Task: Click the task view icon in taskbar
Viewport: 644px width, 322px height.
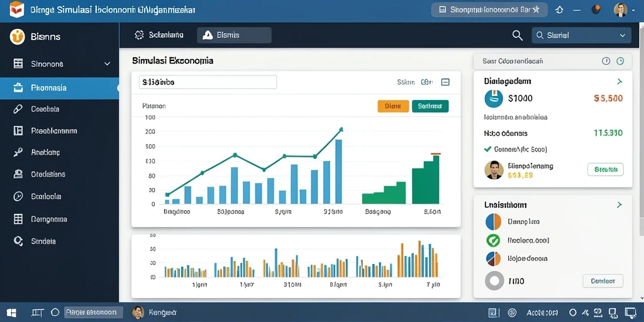Action: pos(37,313)
